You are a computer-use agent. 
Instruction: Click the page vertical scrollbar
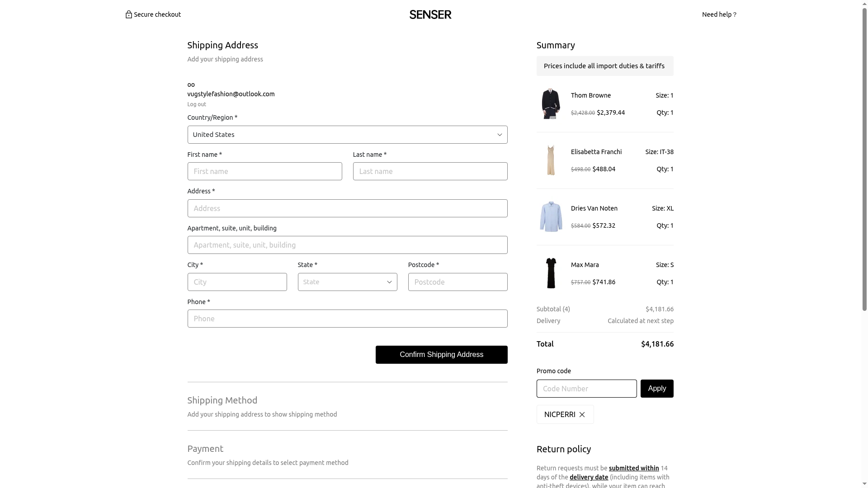(864, 158)
